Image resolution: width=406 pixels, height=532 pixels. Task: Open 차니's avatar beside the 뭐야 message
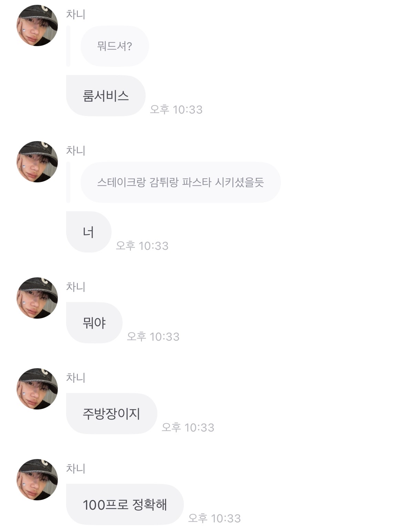37,298
